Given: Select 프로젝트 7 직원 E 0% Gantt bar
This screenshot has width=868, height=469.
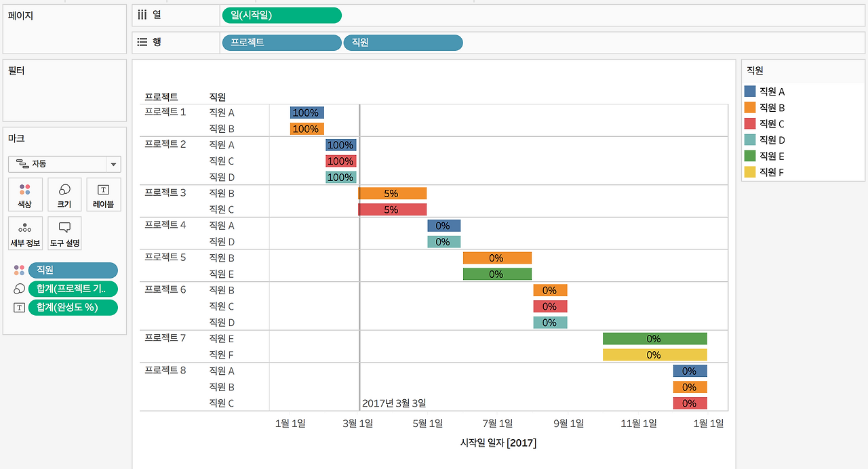Looking at the screenshot, I should pos(655,338).
